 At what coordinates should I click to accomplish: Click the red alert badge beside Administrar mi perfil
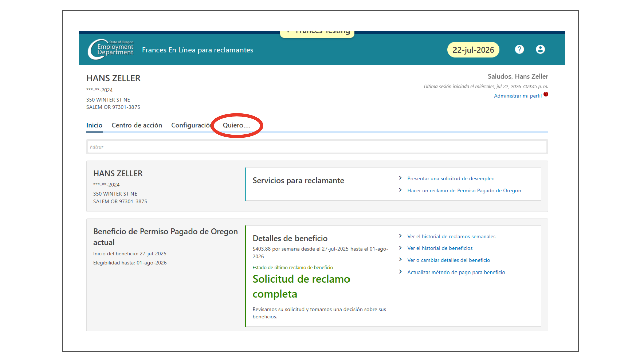pyautogui.click(x=546, y=94)
